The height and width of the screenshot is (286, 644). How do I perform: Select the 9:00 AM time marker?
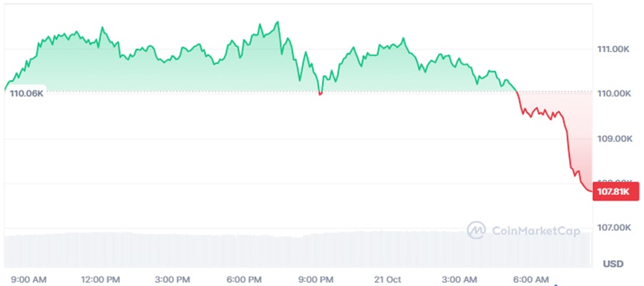coord(29,278)
